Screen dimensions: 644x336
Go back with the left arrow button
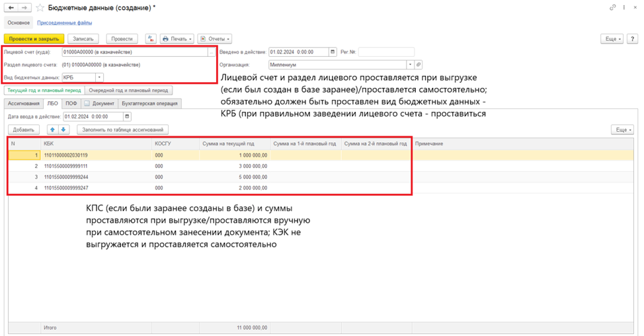pyautogui.click(x=11, y=7)
